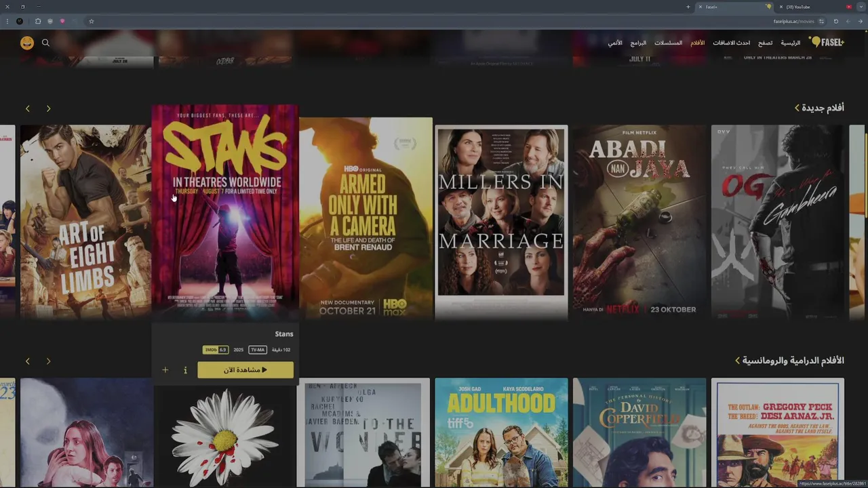Click the IMDb 6.9 rating badge

pos(216,350)
